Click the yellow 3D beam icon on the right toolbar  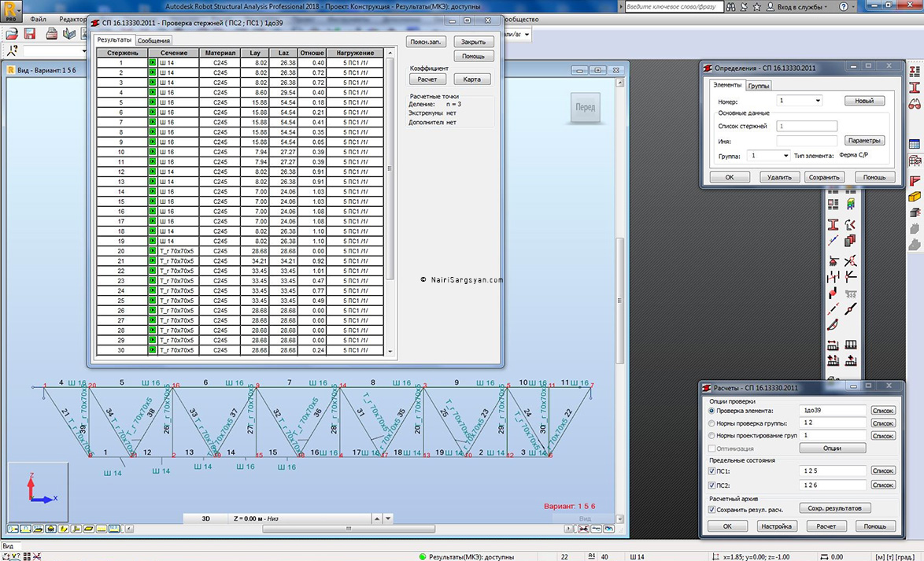point(915,197)
